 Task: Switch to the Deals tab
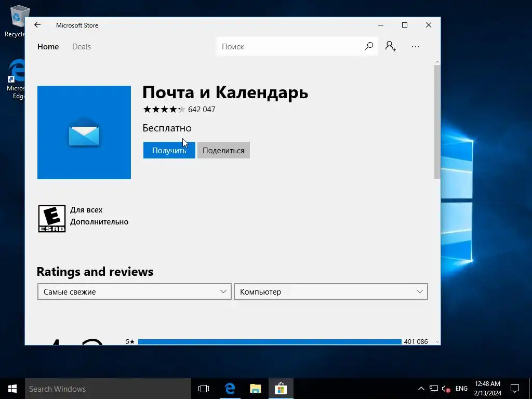pos(82,46)
